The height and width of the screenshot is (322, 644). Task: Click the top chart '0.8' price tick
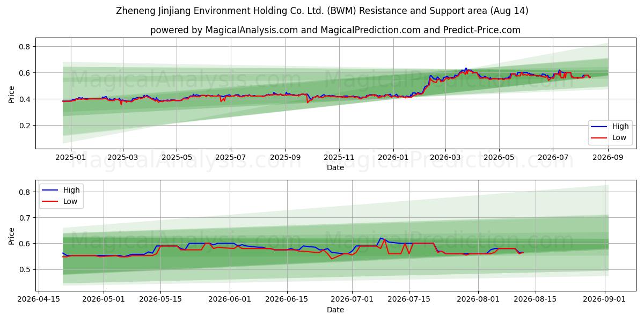point(26,47)
